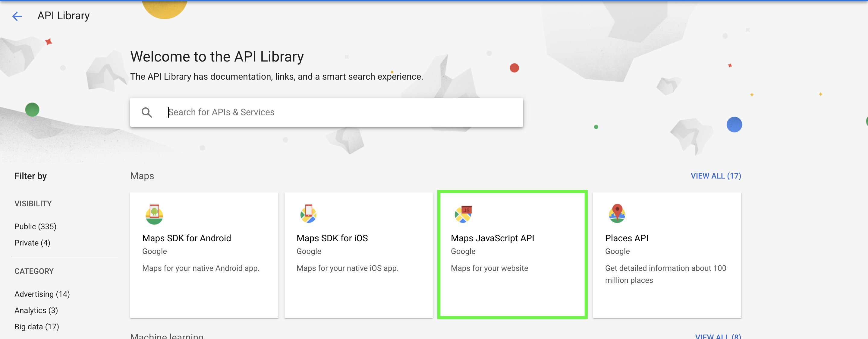Click the Maps SDK for Android icon

pyautogui.click(x=154, y=214)
